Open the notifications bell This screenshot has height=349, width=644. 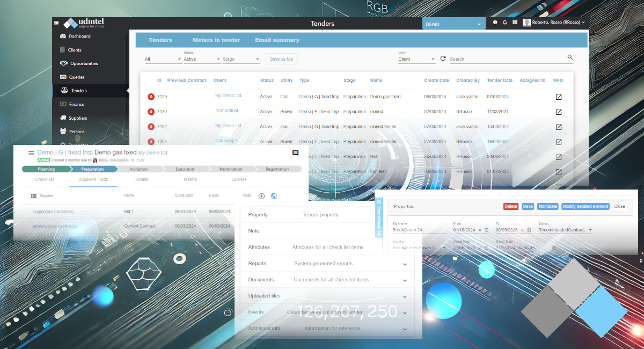(504, 23)
